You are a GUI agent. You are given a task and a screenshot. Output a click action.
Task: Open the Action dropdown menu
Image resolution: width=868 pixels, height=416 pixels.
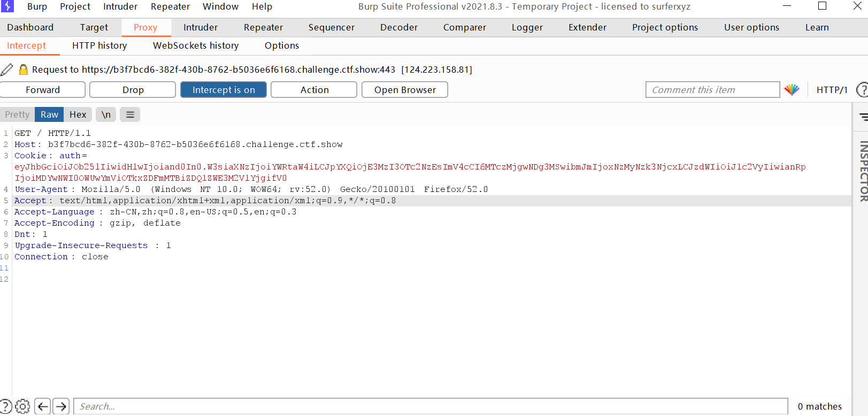tap(314, 90)
